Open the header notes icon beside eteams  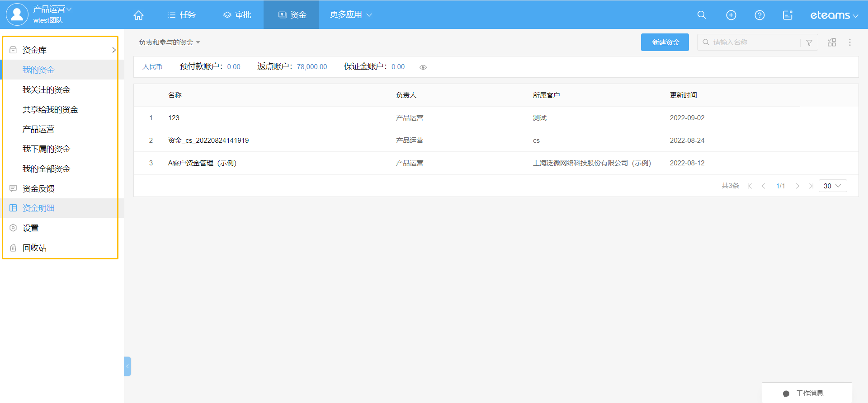coord(788,15)
